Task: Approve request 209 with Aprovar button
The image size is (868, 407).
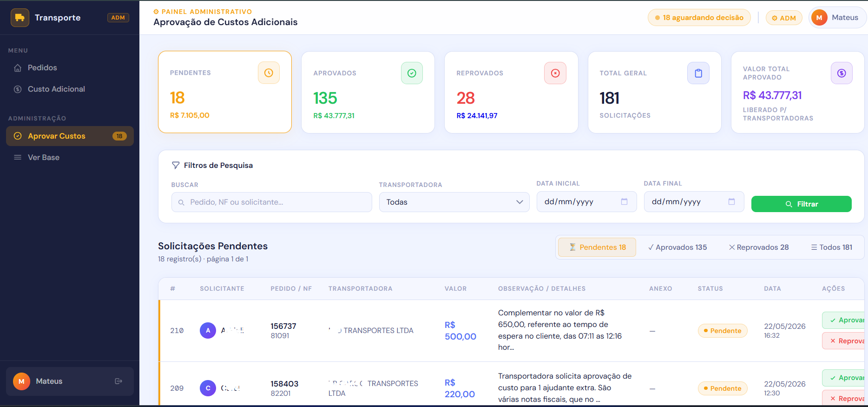Action: pos(844,378)
